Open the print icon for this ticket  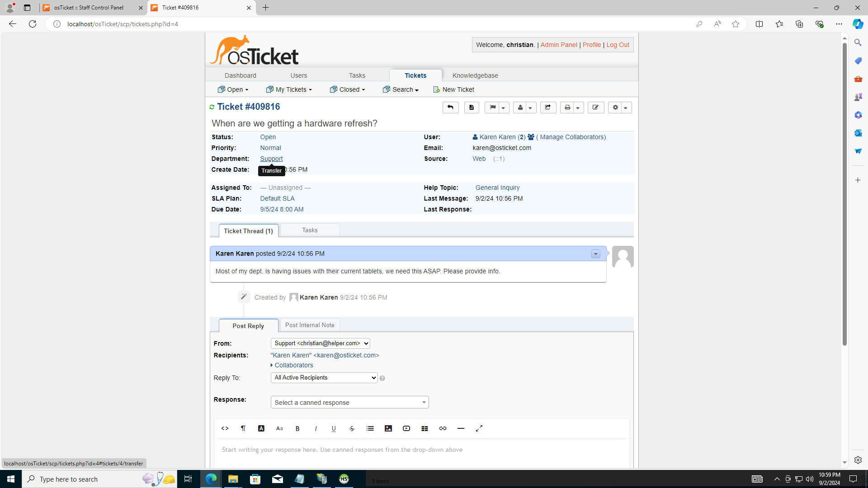coord(567,107)
